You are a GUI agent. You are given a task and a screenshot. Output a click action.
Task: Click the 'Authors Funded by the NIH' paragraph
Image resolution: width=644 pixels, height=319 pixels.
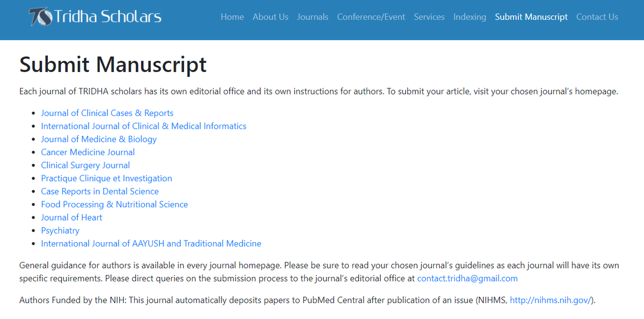click(x=308, y=300)
